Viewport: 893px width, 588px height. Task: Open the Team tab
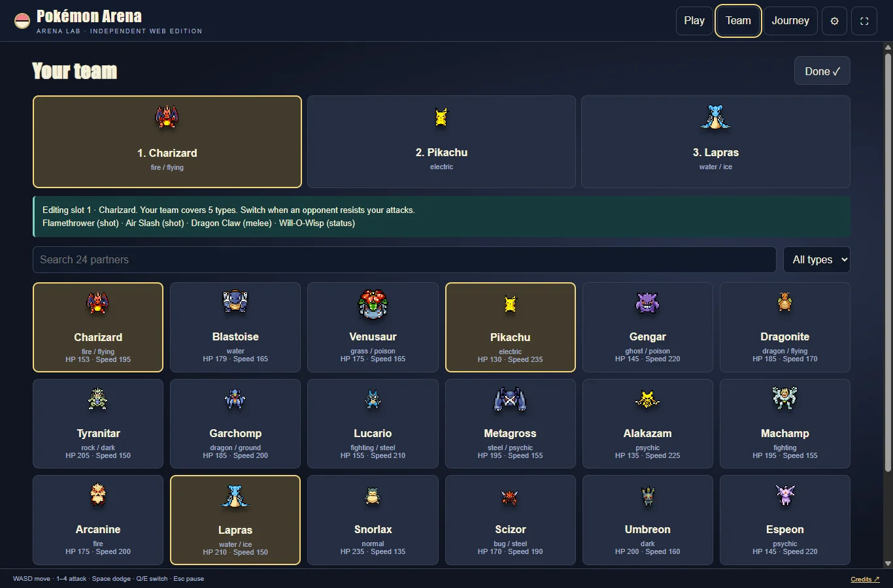[738, 21]
